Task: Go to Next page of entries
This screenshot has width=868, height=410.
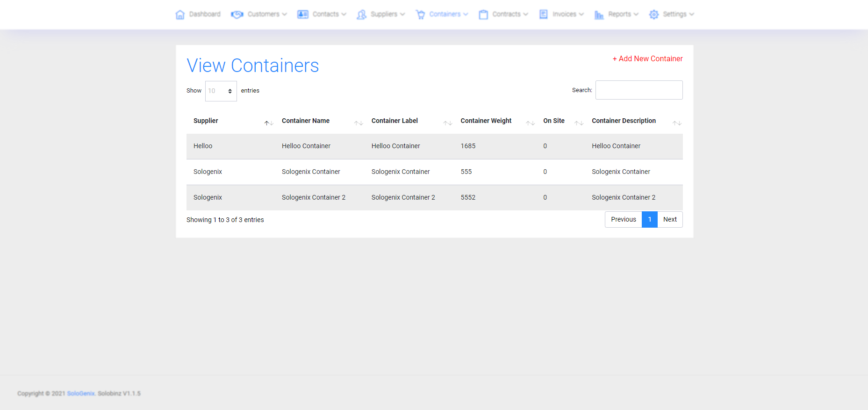Action: pos(670,220)
